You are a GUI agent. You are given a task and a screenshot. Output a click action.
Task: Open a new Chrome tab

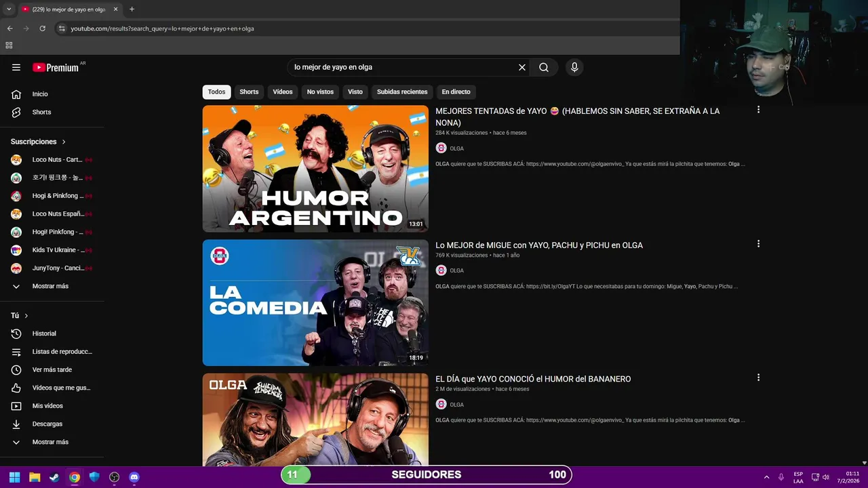pos(132,9)
